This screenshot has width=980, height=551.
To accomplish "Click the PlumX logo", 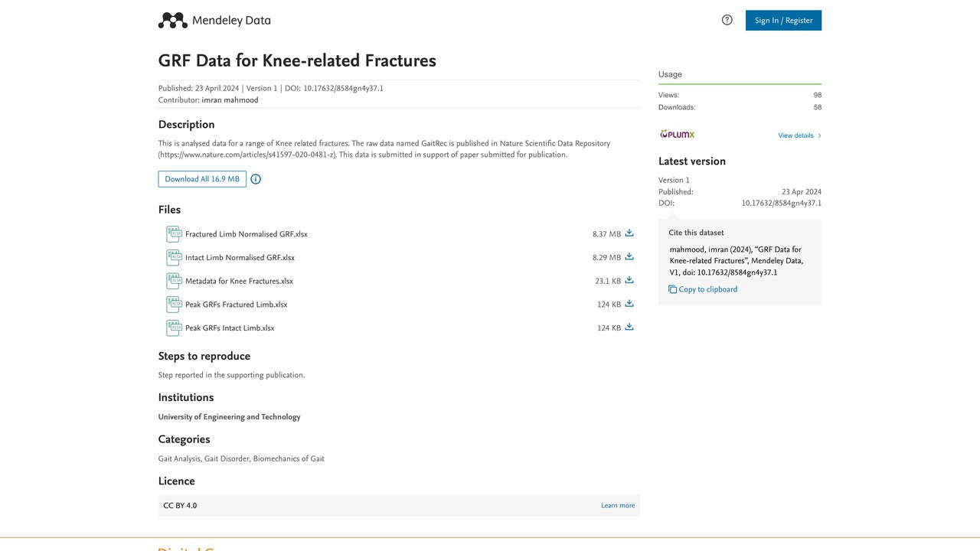I will point(678,135).
